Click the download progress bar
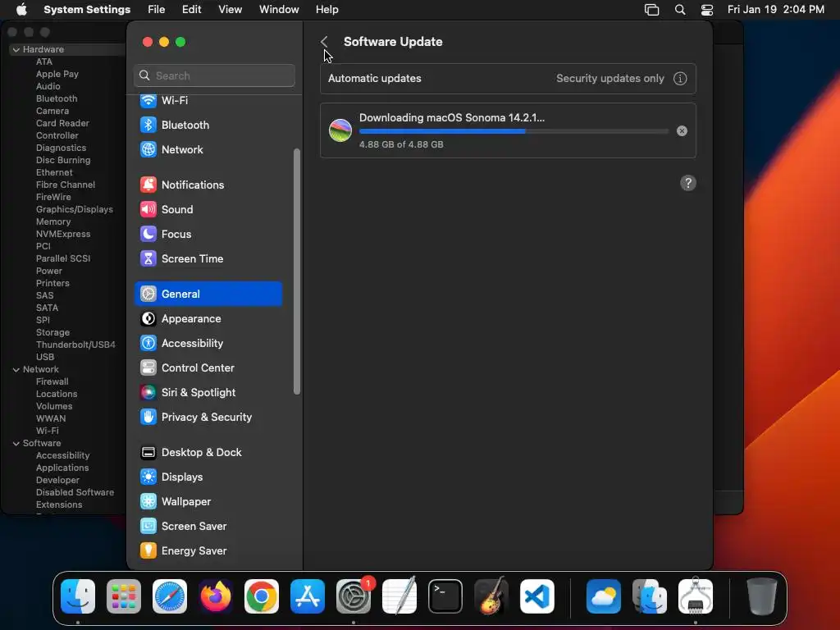840x630 pixels. [514, 131]
